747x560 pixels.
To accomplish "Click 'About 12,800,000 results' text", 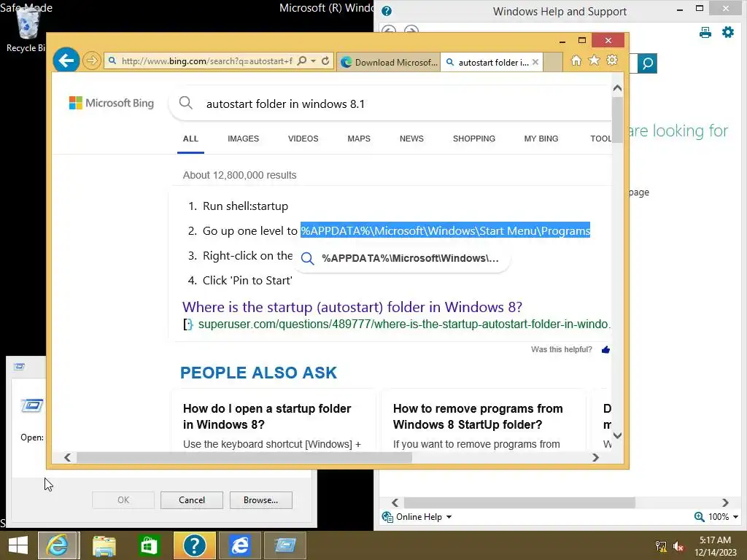I will [239, 175].
